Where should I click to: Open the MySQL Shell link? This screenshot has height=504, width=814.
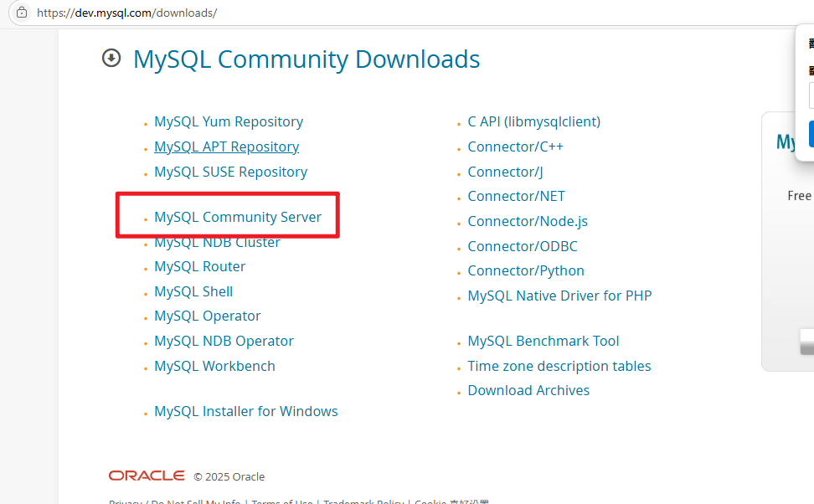pyautogui.click(x=193, y=291)
